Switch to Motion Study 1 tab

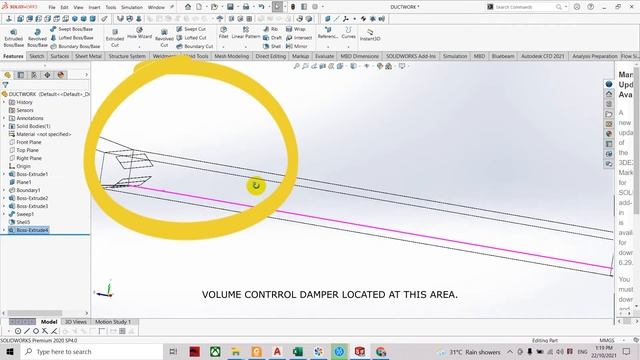tap(113, 322)
